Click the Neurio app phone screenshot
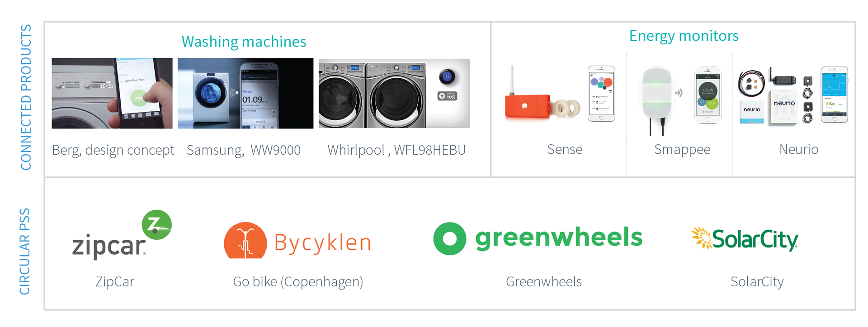The image size is (868, 327). [835, 95]
